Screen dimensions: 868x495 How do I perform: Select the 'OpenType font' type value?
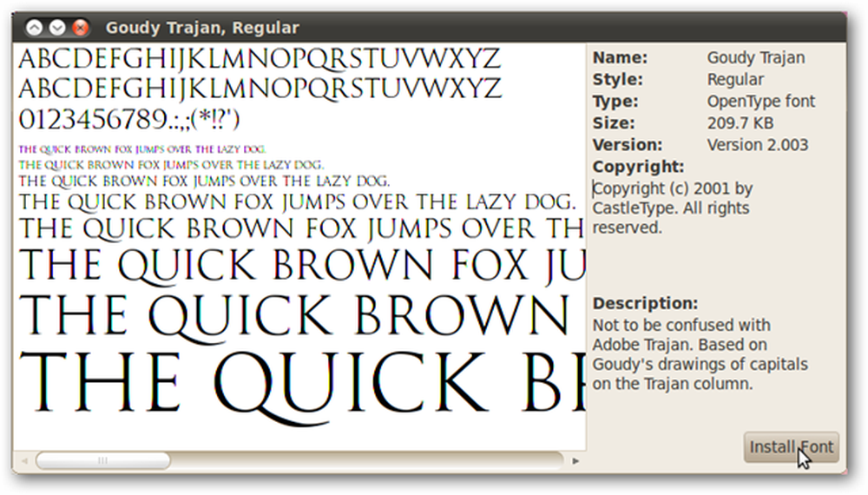click(x=760, y=102)
